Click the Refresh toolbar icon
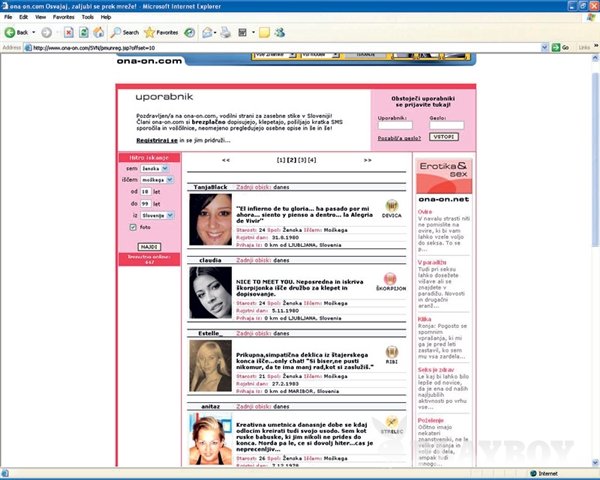The width and height of the screenshot is (600, 480). pos(83,33)
